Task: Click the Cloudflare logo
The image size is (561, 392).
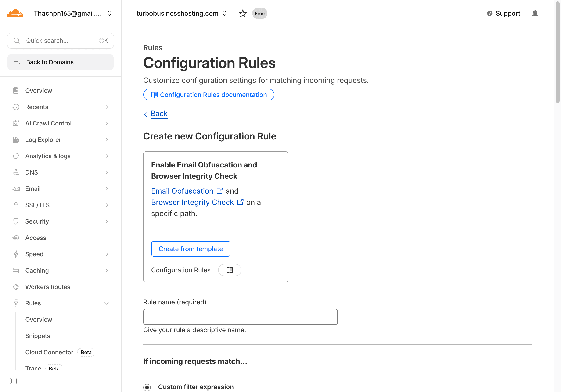Action: 15,13
